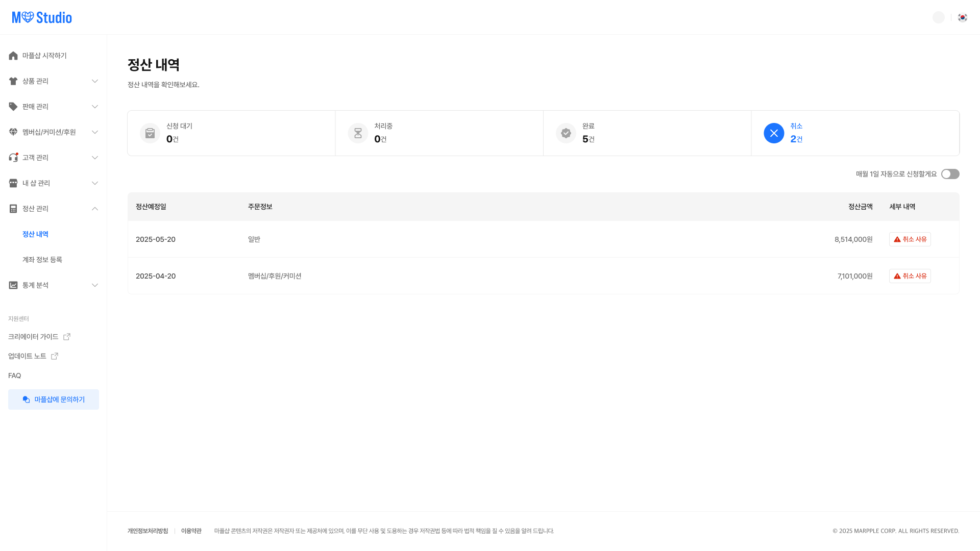The width and height of the screenshot is (980, 551).
Task: Expand the 멤버십/커미션/후원 menu chevron
Action: coord(95,132)
